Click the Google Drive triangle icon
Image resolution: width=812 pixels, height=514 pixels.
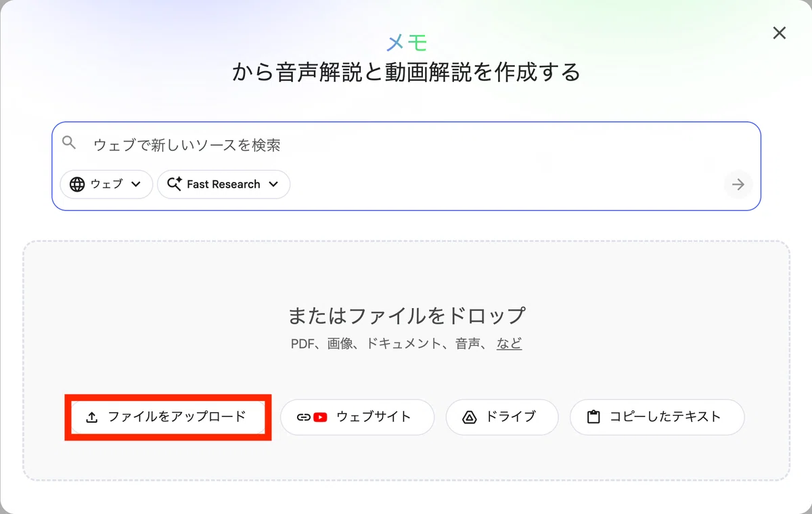[469, 417]
